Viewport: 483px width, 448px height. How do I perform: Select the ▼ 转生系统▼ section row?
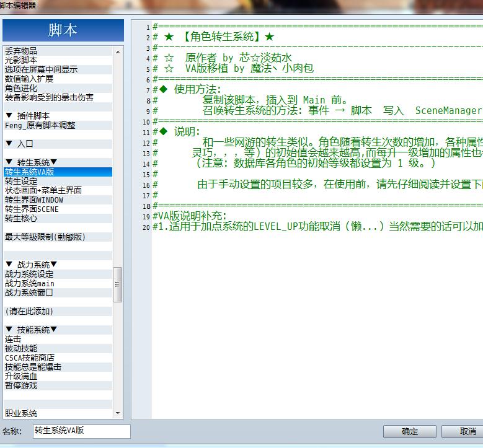58,162
